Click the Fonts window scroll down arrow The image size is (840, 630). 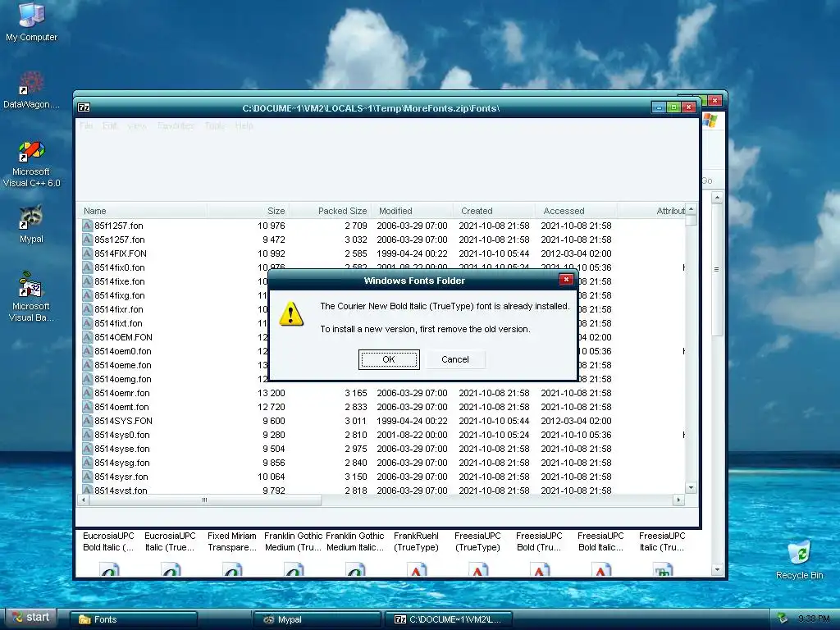pos(717,570)
